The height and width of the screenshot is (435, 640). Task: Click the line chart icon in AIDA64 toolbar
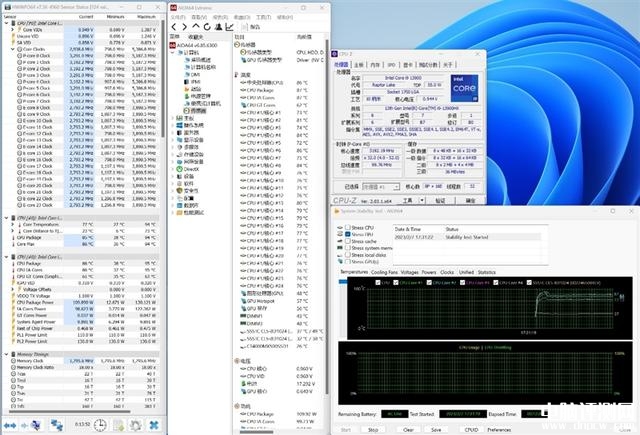[x=229, y=27]
